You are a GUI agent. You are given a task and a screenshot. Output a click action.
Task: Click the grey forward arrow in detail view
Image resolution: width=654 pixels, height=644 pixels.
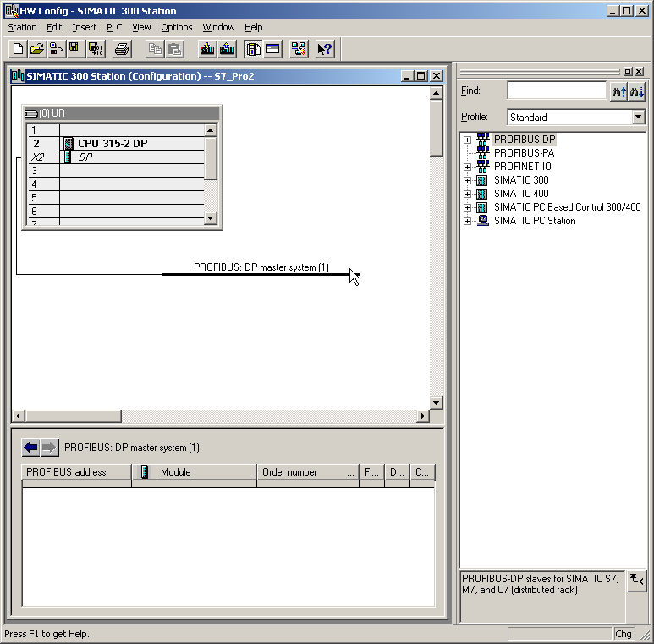click(x=49, y=448)
